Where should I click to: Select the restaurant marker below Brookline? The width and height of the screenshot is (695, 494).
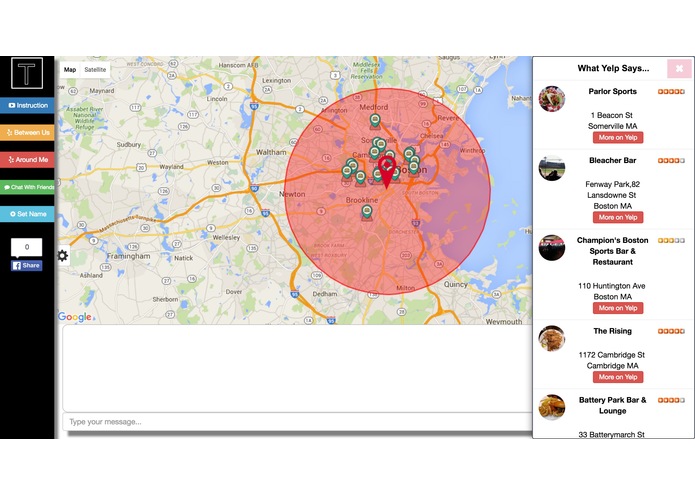[x=367, y=212]
